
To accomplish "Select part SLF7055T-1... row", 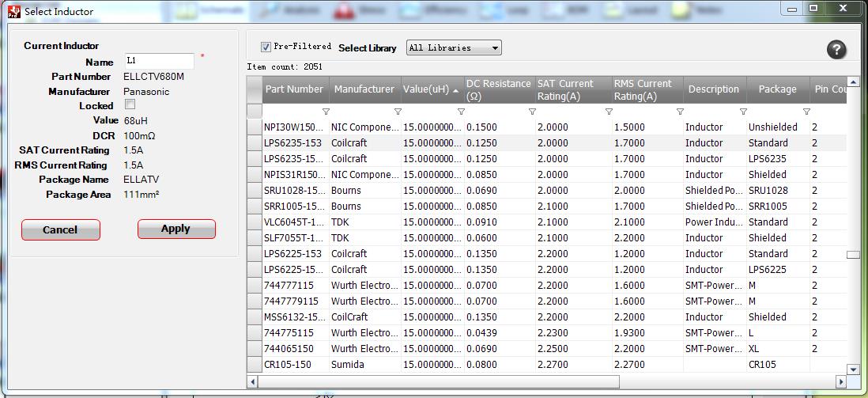I will tap(295, 238).
